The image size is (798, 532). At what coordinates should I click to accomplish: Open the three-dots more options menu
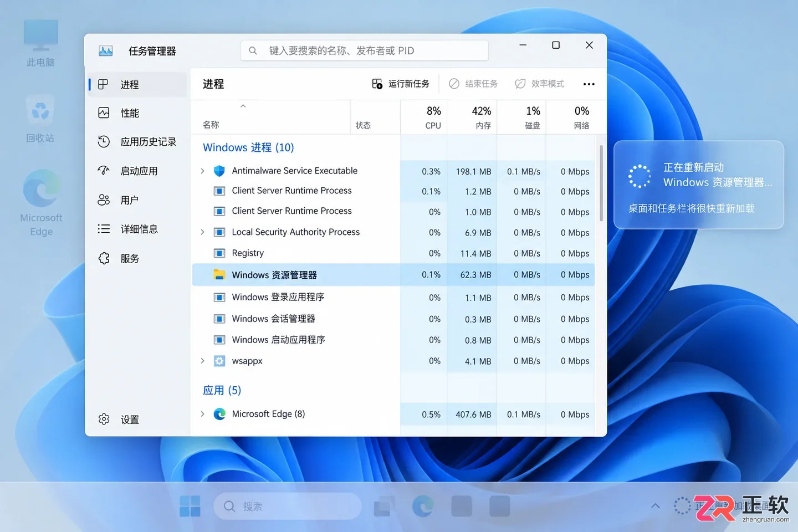point(589,84)
